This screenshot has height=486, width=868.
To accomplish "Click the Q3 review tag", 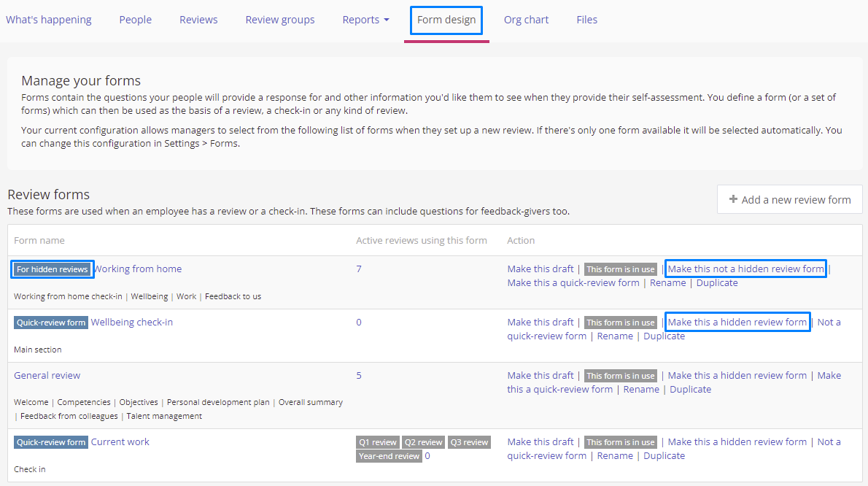I will 470,442.
